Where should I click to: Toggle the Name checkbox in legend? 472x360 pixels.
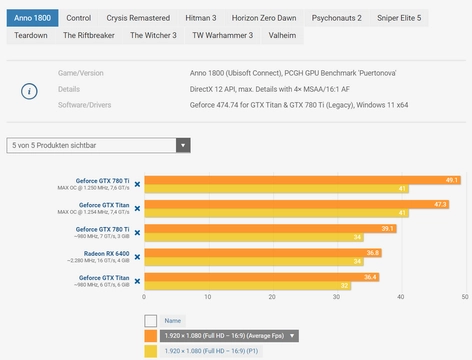[x=151, y=321]
